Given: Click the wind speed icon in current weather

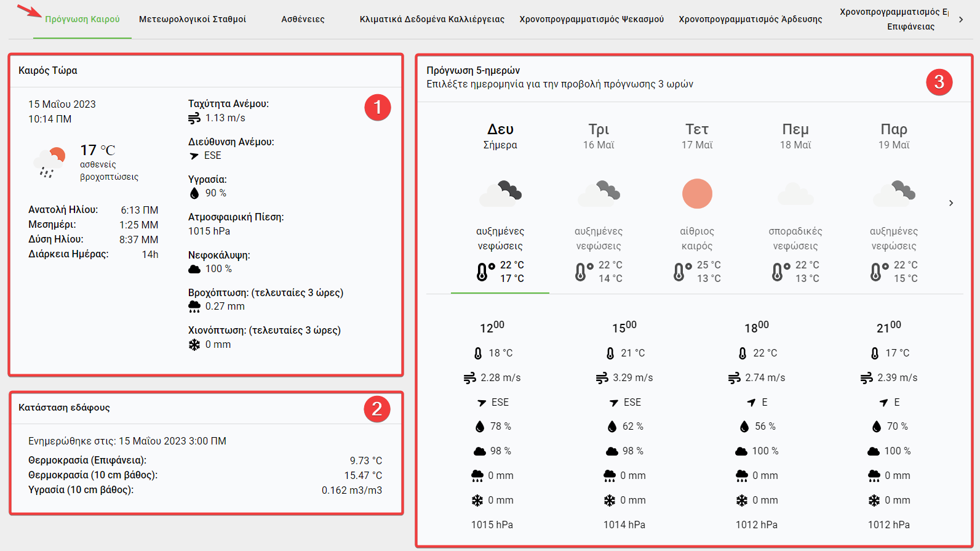Looking at the screenshot, I should pos(194,118).
